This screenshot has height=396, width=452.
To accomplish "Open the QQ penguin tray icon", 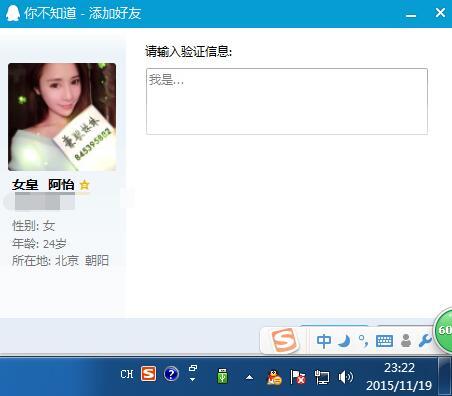I will click(274, 377).
